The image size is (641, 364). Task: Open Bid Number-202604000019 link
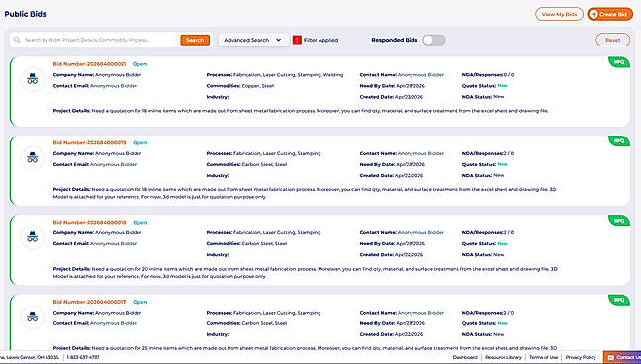89,143
